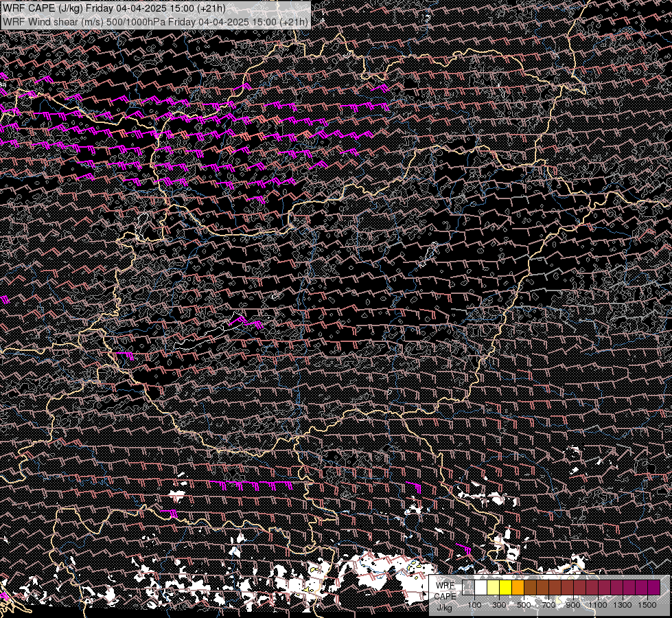Click the legend value 1100
The image size is (672, 618).
click(x=598, y=605)
